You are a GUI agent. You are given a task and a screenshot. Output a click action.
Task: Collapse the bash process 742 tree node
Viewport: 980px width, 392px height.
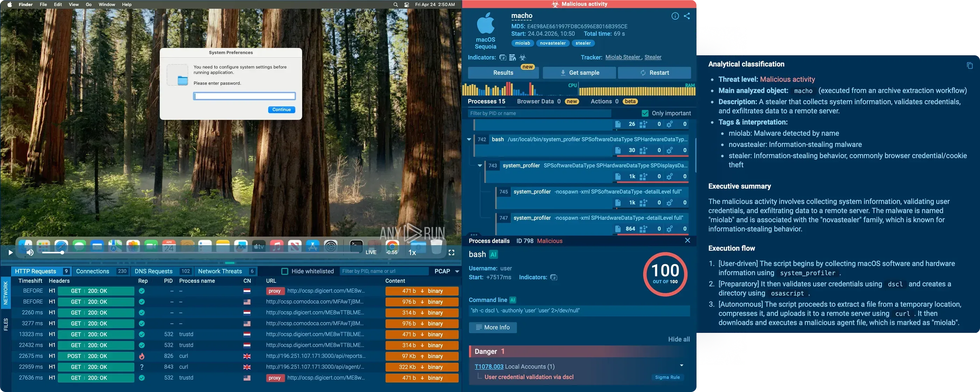(x=469, y=139)
